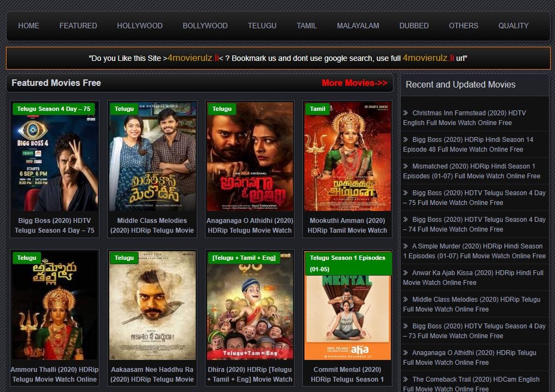Select the BOLLYWOOD category
Screen dimensions: 555x392
(x=205, y=26)
